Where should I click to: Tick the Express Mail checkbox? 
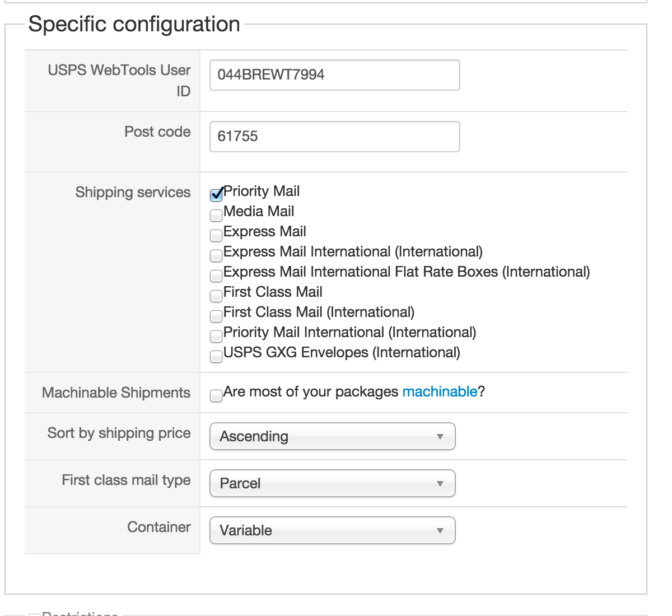click(216, 235)
